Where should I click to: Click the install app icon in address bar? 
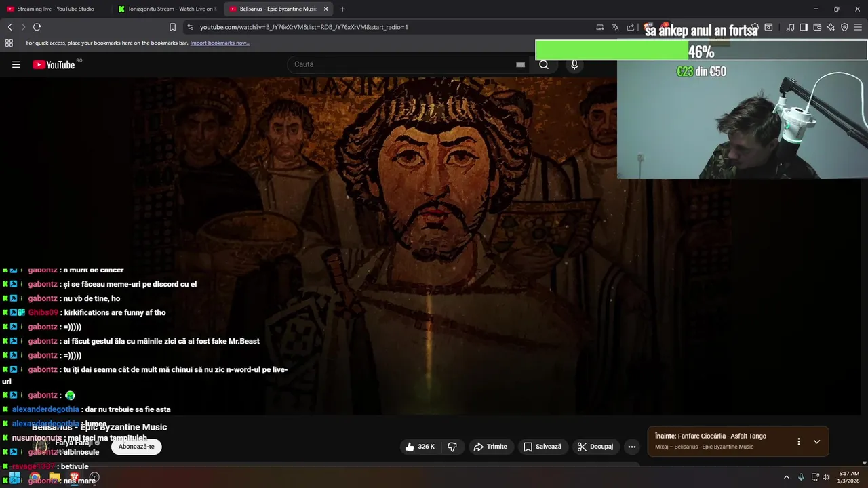(600, 27)
